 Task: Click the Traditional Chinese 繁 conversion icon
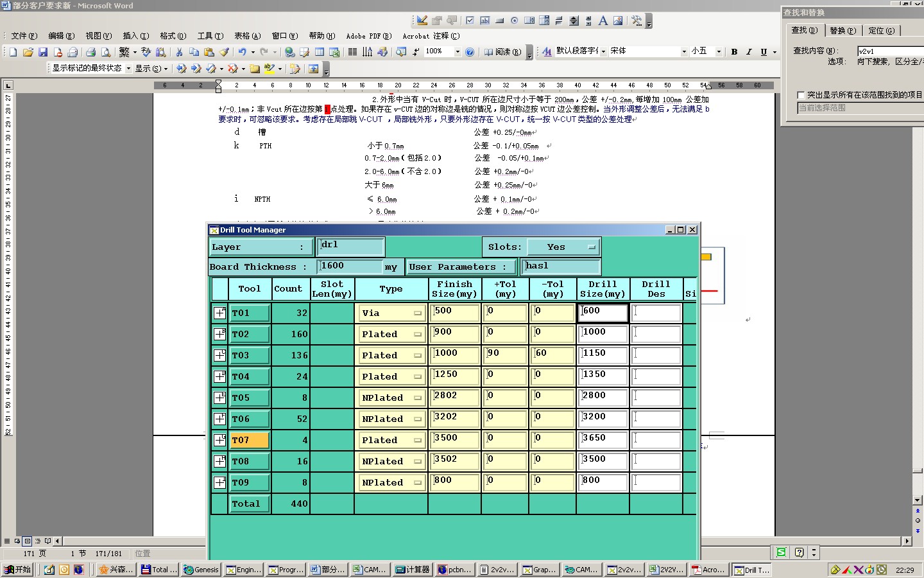[x=124, y=52]
